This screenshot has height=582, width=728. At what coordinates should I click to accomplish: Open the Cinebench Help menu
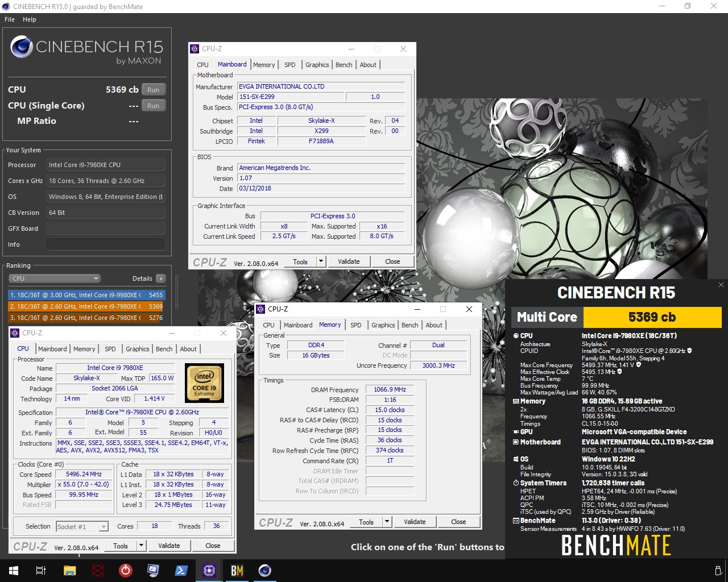pyautogui.click(x=30, y=19)
